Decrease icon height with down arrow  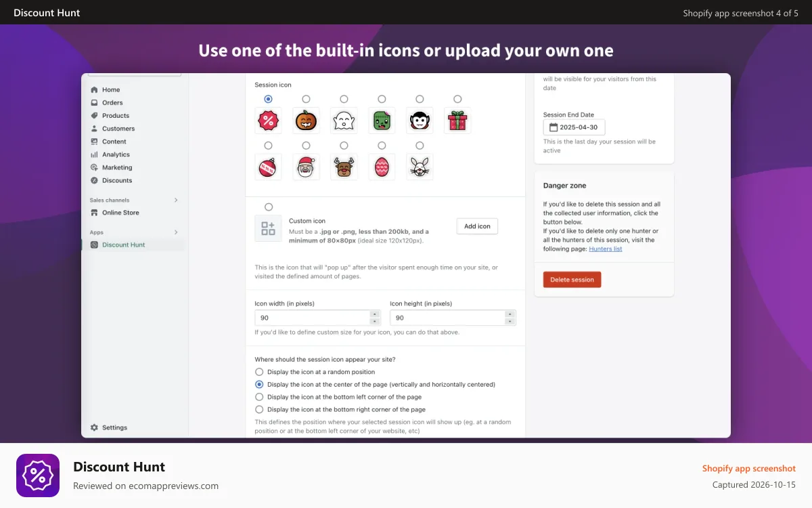pos(510,321)
